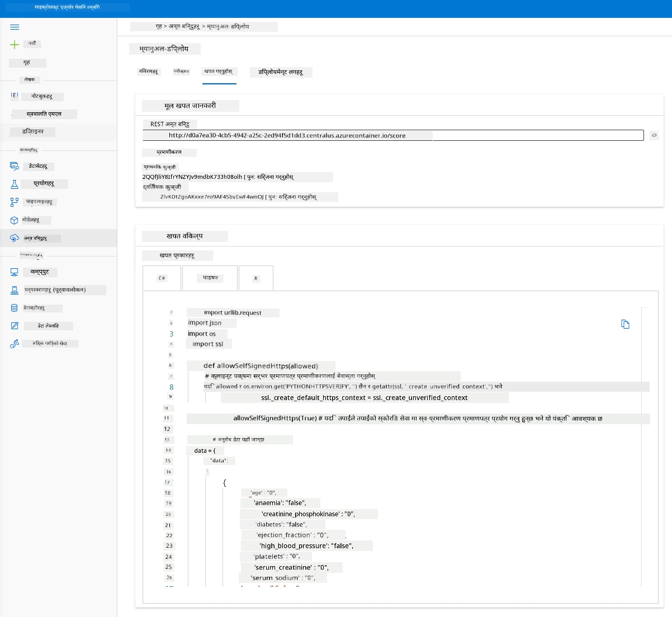This screenshot has height=617, width=672.
Task: Click अन्त बिन्दुहरू in the breadcrumb
Action: [184, 26]
